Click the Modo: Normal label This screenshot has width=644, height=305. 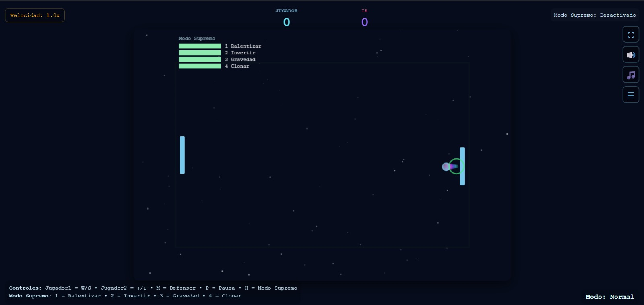609,297
